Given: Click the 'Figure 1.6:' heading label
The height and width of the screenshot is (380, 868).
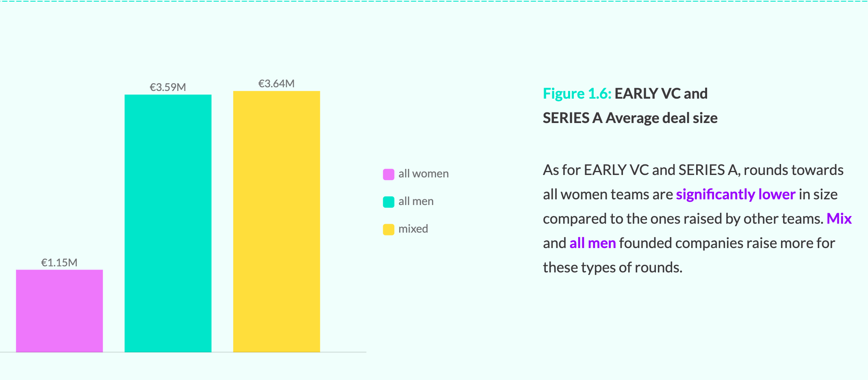Looking at the screenshot, I should 577,94.
